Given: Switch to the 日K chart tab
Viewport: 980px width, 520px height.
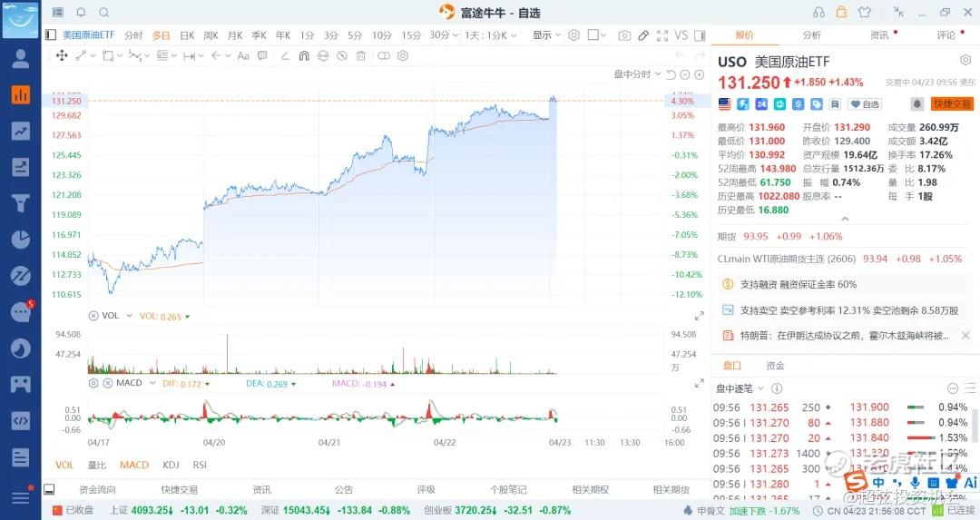Looking at the screenshot, I should click(x=187, y=35).
